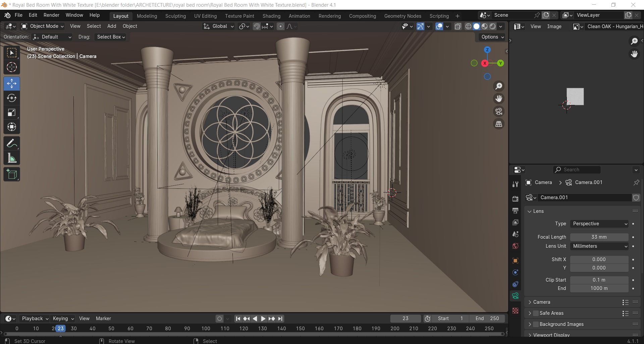Open the Playback dropdown
The image size is (644, 344).
coord(34,319)
